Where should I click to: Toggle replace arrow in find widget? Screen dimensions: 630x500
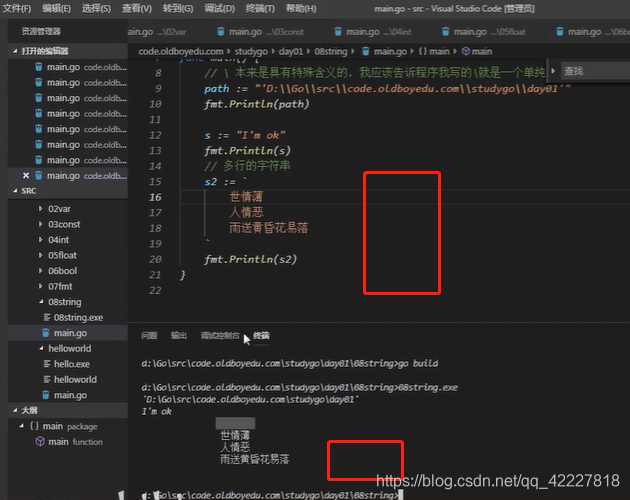[x=553, y=71]
